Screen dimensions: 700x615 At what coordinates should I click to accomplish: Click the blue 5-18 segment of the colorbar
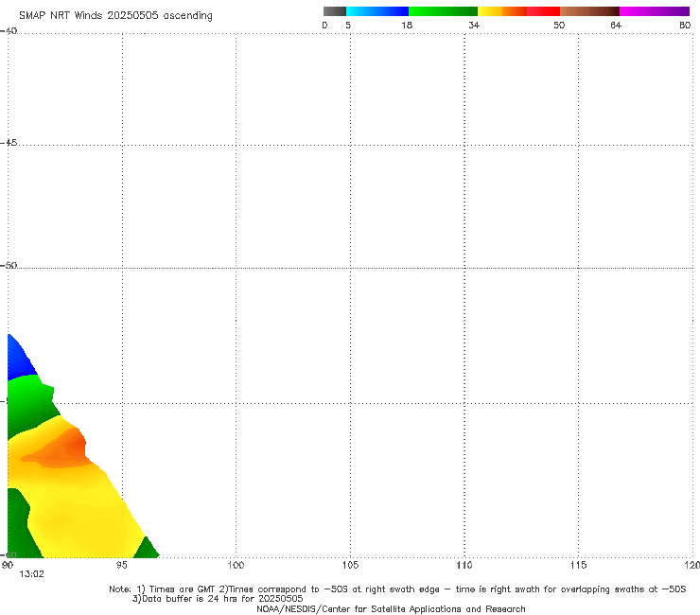377,11
